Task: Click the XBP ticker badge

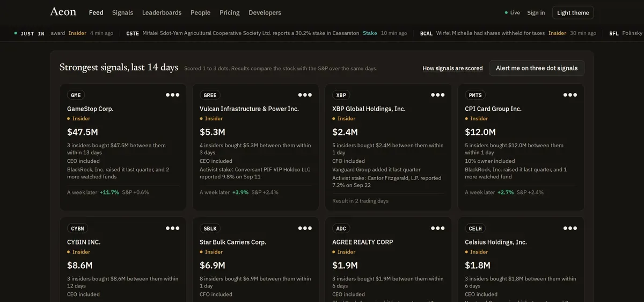Action: [x=341, y=95]
